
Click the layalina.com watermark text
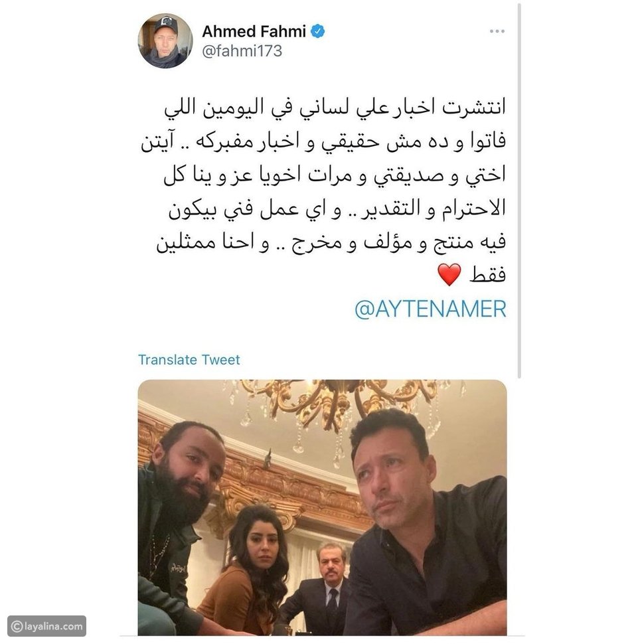pos(54,626)
